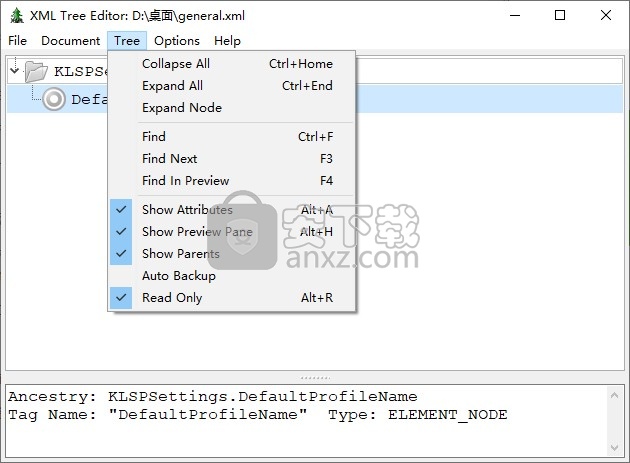The image size is (630, 463).
Task: Open the Options menu
Action: [x=177, y=41]
